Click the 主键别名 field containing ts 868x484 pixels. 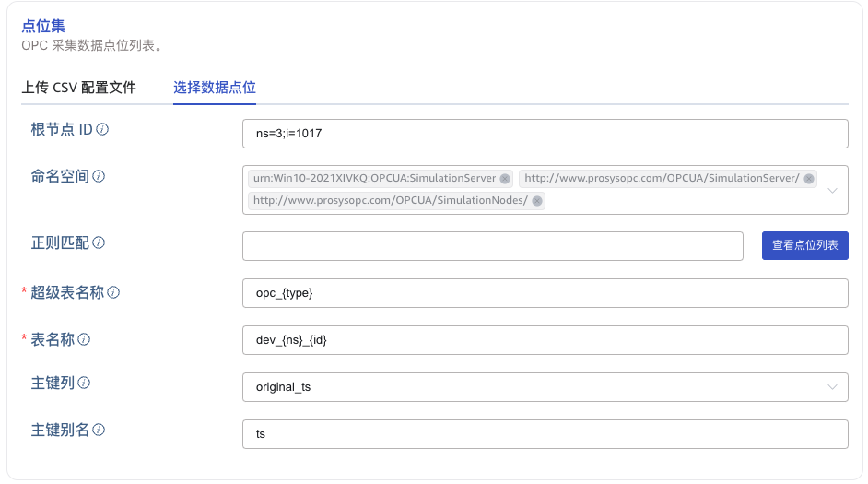(545, 434)
